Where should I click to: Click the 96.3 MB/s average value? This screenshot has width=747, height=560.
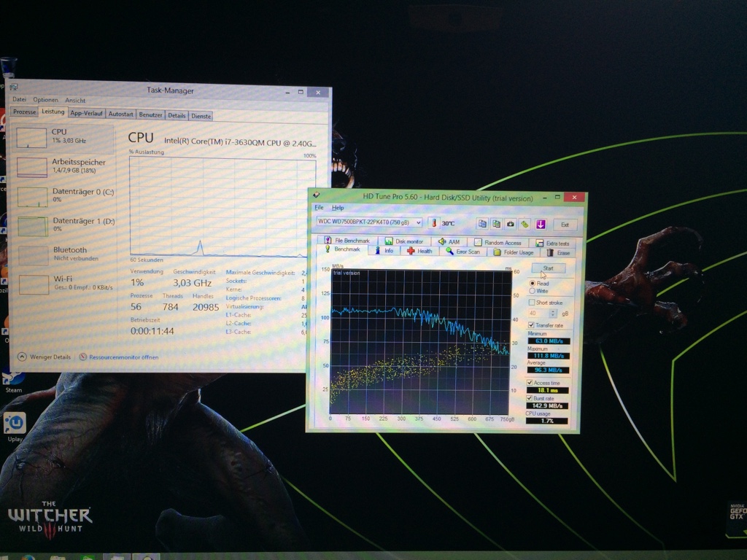547,370
